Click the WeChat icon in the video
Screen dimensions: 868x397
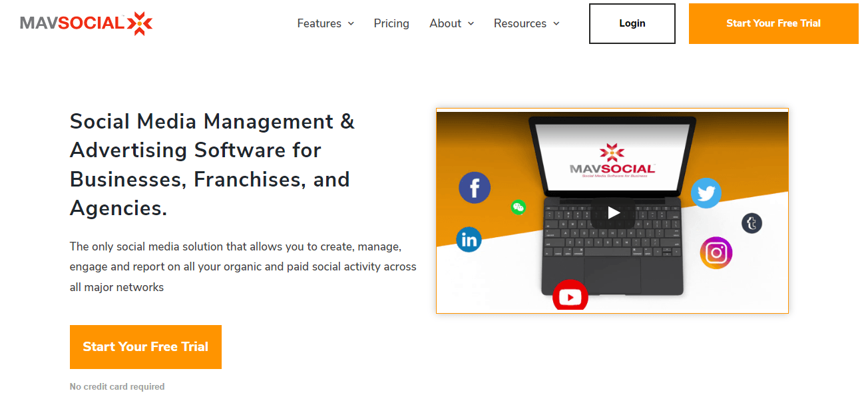[x=518, y=207]
